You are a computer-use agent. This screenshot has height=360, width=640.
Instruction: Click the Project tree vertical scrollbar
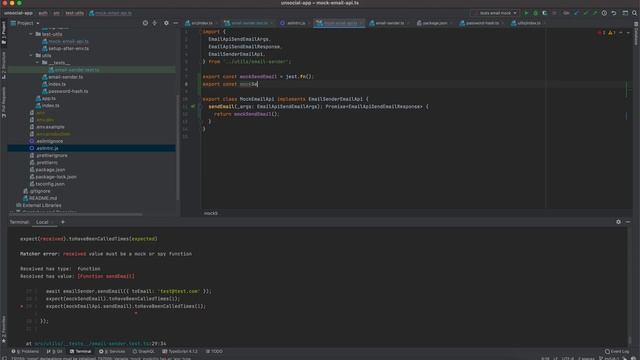coord(178,147)
